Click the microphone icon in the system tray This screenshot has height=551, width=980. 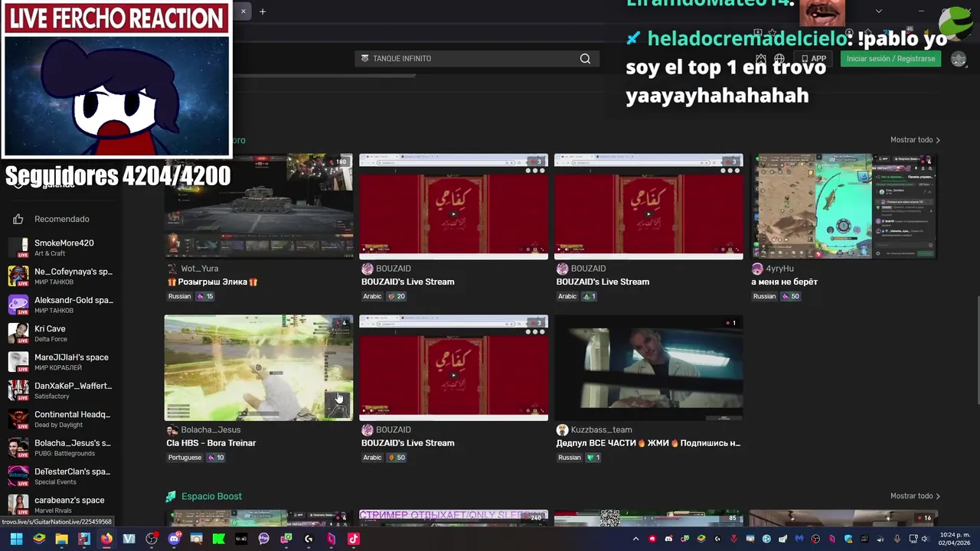click(x=897, y=539)
